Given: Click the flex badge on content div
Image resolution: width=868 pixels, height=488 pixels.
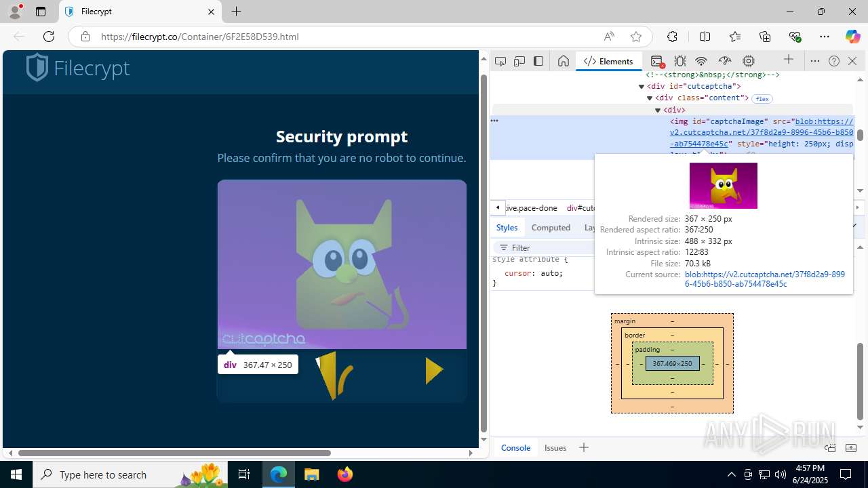Looking at the screenshot, I should [762, 99].
